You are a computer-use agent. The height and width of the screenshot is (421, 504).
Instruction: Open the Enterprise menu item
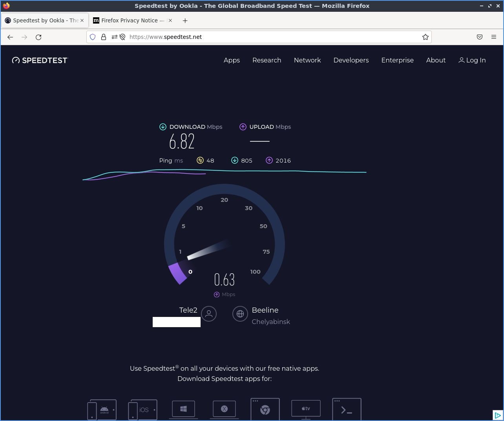tap(398, 60)
